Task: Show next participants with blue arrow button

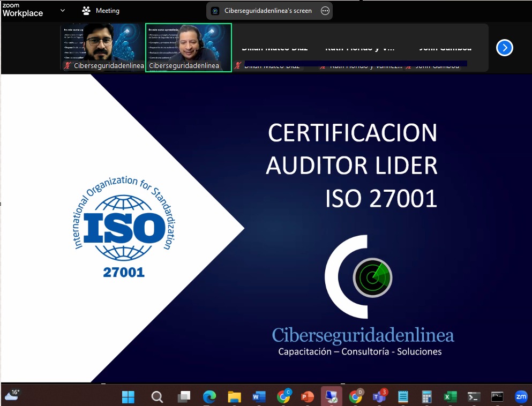Action: click(505, 48)
